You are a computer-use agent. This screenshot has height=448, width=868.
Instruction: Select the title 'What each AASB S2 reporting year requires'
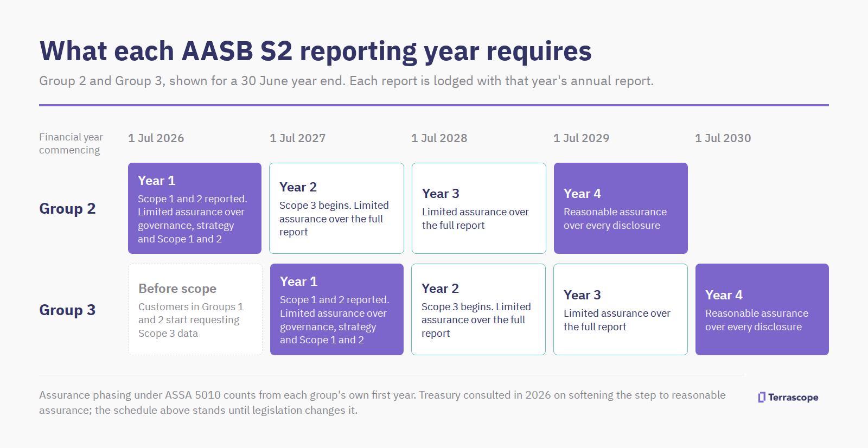(315, 51)
